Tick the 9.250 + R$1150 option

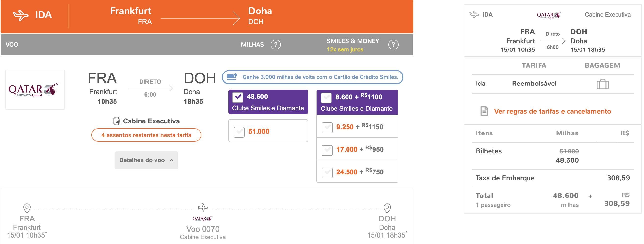(327, 128)
